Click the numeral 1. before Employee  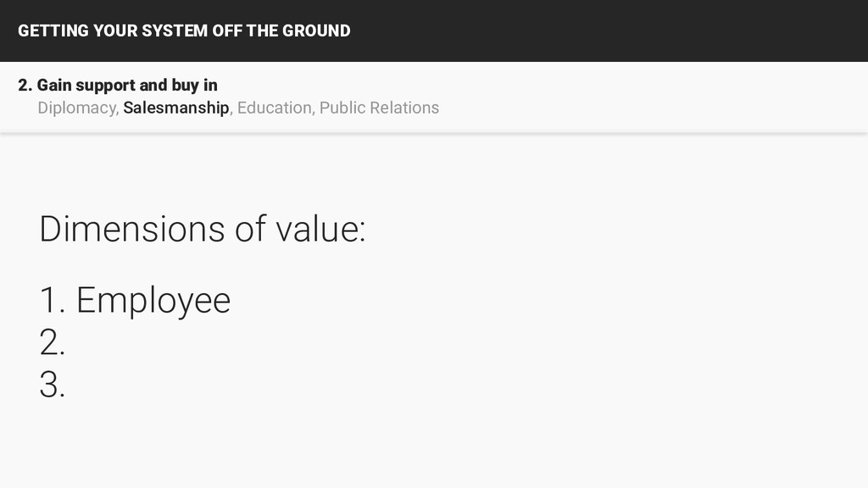pos(52,301)
